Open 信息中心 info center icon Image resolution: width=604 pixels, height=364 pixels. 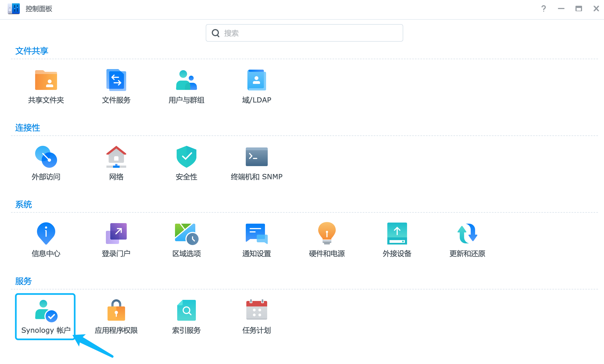[x=46, y=234]
